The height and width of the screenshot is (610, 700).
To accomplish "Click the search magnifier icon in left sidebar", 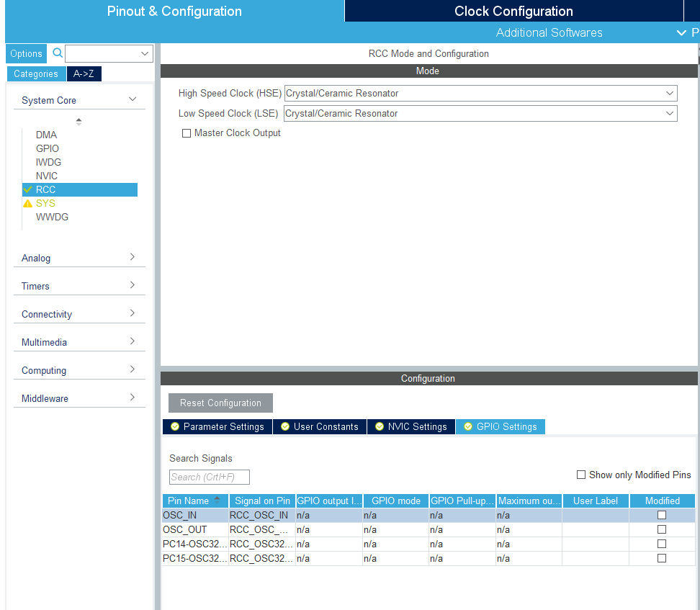I will (x=57, y=53).
